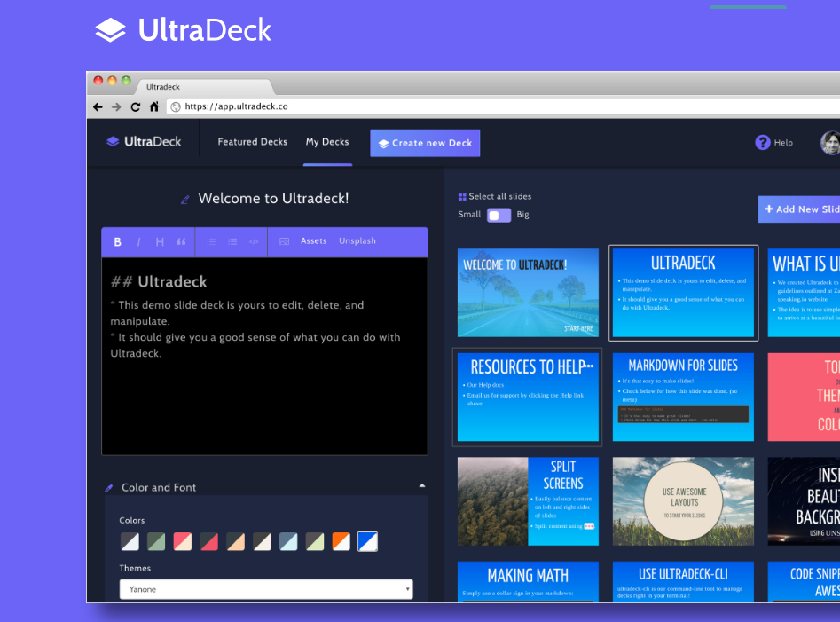
Task: Click the Help question mark icon
Action: (x=762, y=143)
